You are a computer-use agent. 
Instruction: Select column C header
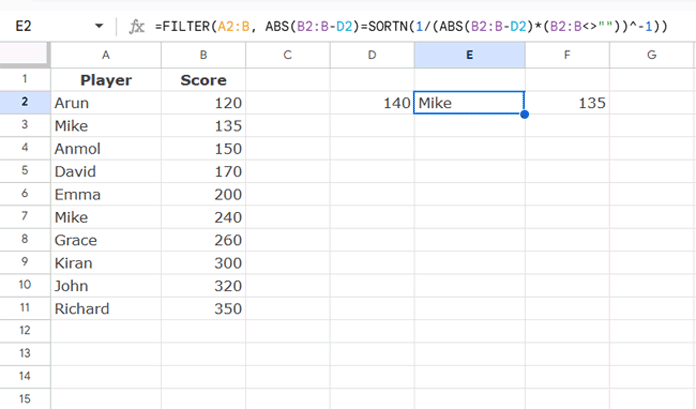pos(288,55)
